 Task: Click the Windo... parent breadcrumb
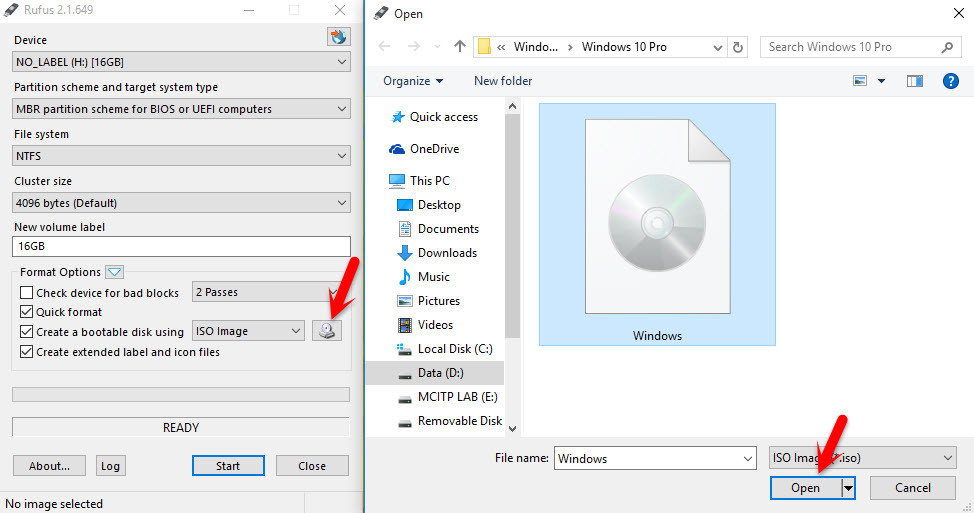tap(535, 47)
